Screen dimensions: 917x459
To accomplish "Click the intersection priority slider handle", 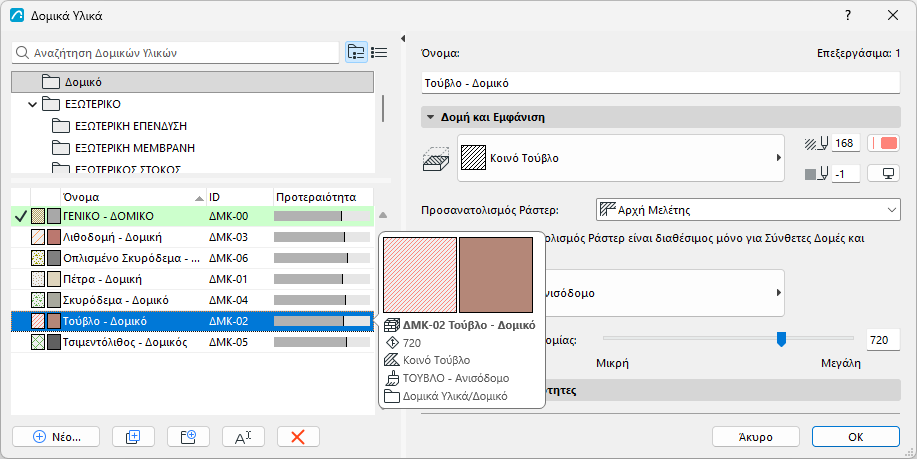I will click(x=781, y=339).
